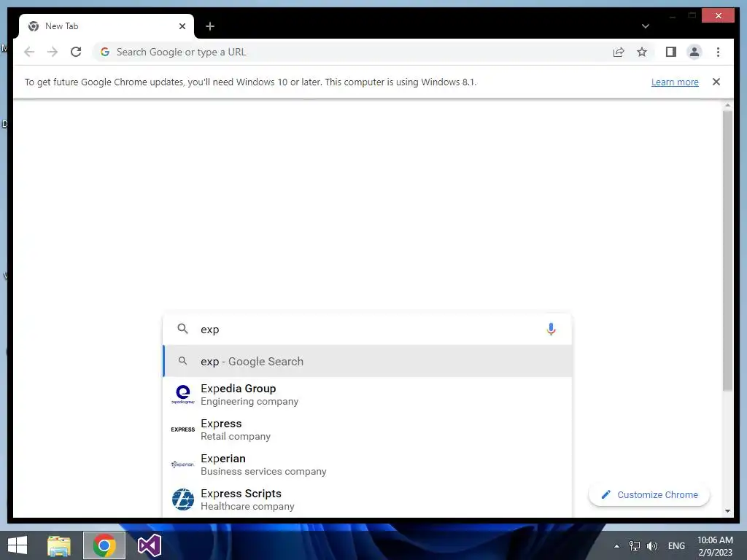Click the volume speaker tray icon

click(x=651, y=546)
